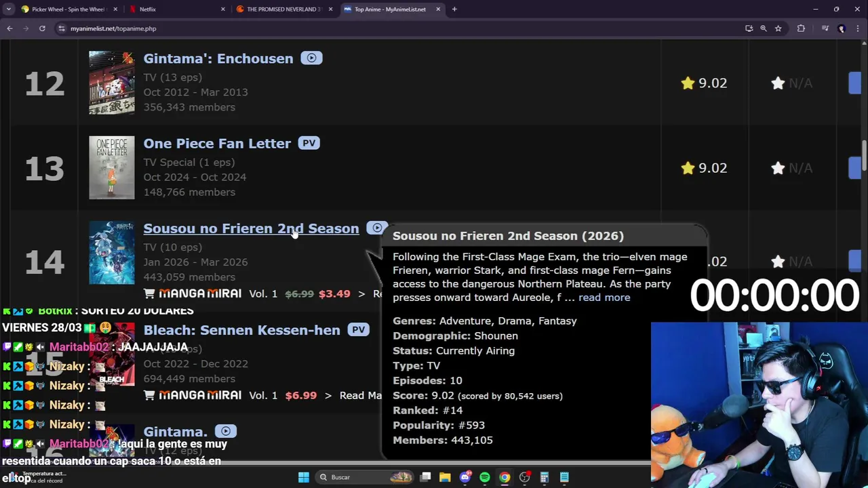The image size is (868, 488).
Task: Close the Picker Wheel tab
Action: pos(115,9)
